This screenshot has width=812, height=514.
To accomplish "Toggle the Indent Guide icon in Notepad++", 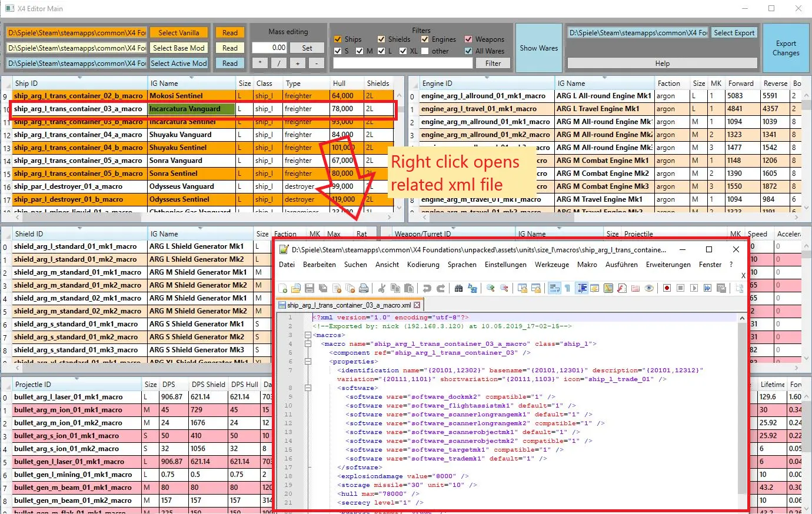I will click(582, 288).
